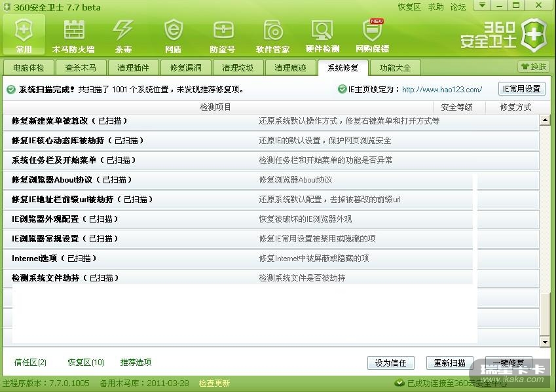Open the title bar dropdown menu arrow
This screenshot has width=556, height=392.
click(x=482, y=6)
